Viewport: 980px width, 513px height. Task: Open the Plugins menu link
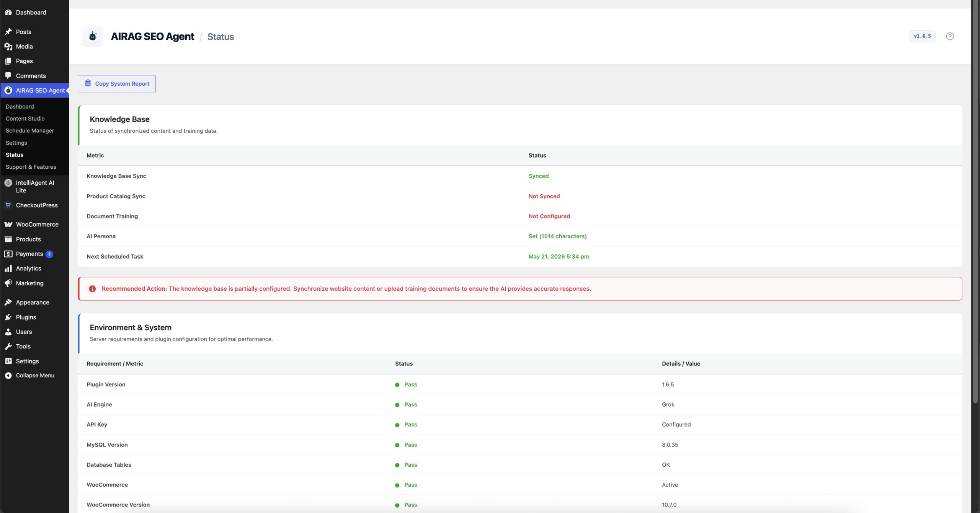pos(26,317)
